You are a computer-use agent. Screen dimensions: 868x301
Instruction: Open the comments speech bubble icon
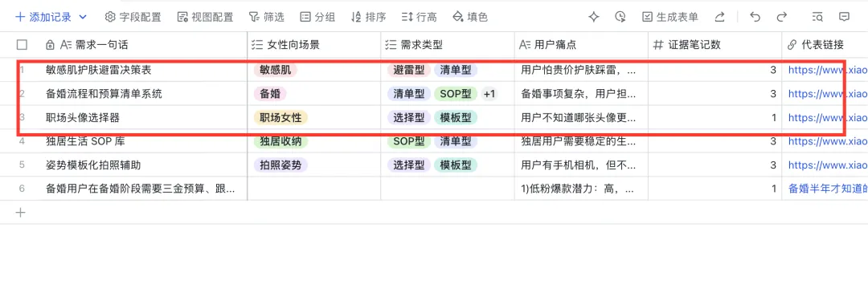844,17
